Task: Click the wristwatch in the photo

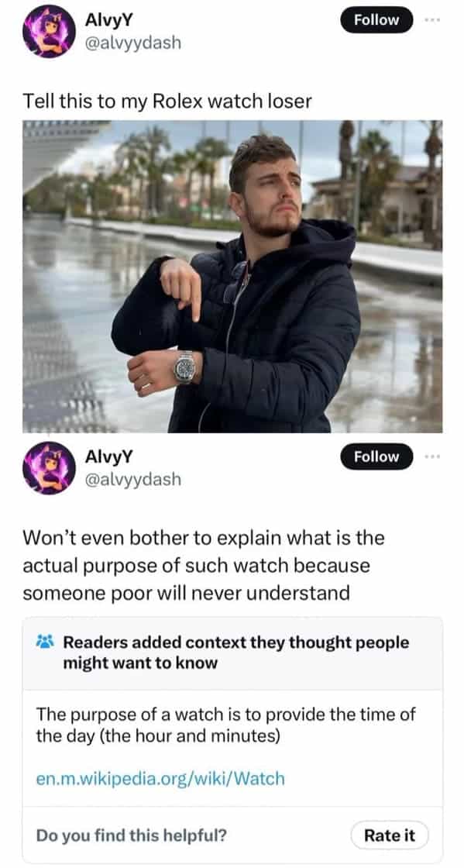Action: click(x=184, y=367)
